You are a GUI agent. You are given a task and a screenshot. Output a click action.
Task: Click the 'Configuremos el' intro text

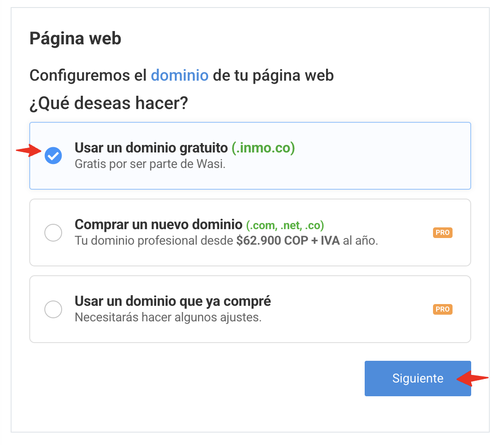tap(88, 75)
